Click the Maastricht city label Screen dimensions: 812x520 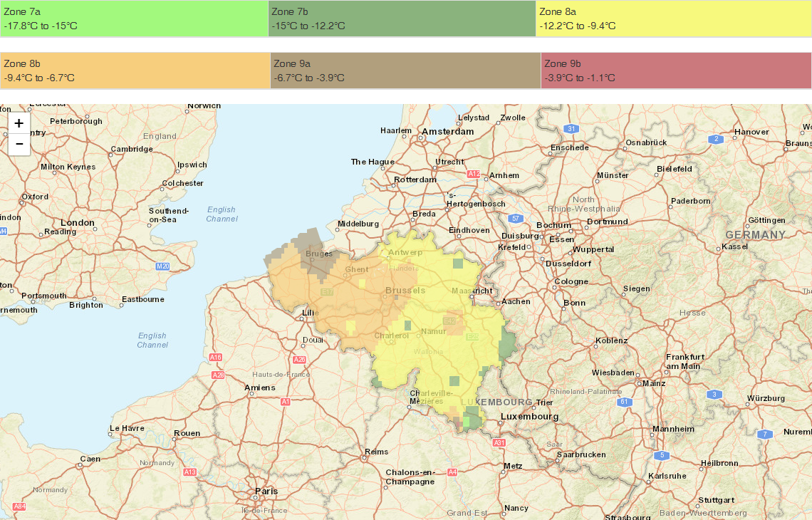(472, 291)
